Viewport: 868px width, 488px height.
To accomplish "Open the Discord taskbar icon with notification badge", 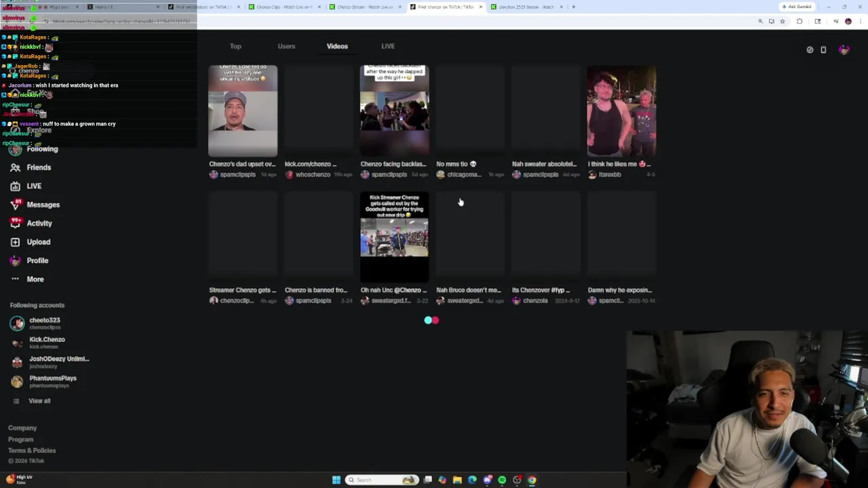I will tap(487, 480).
